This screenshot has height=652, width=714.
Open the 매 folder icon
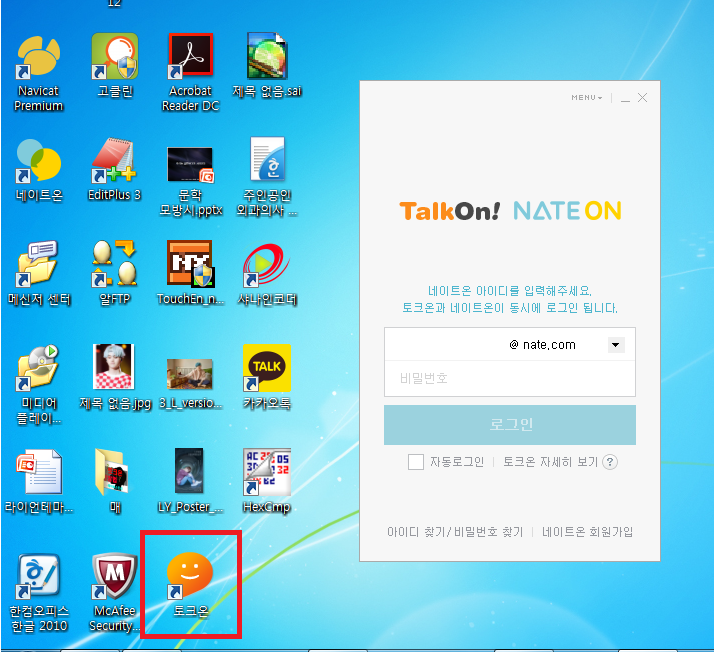click(113, 481)
